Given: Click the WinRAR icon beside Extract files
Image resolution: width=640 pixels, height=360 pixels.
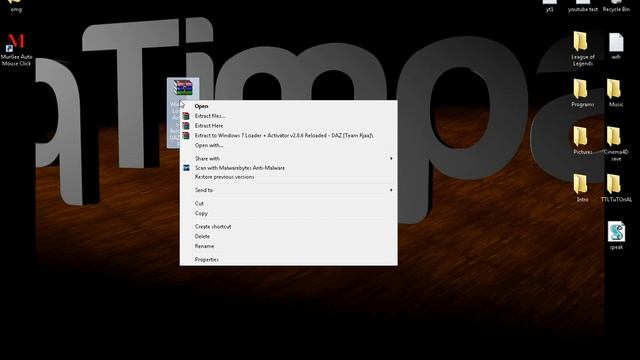Looking at the screenshot, I should coord(186,116).
